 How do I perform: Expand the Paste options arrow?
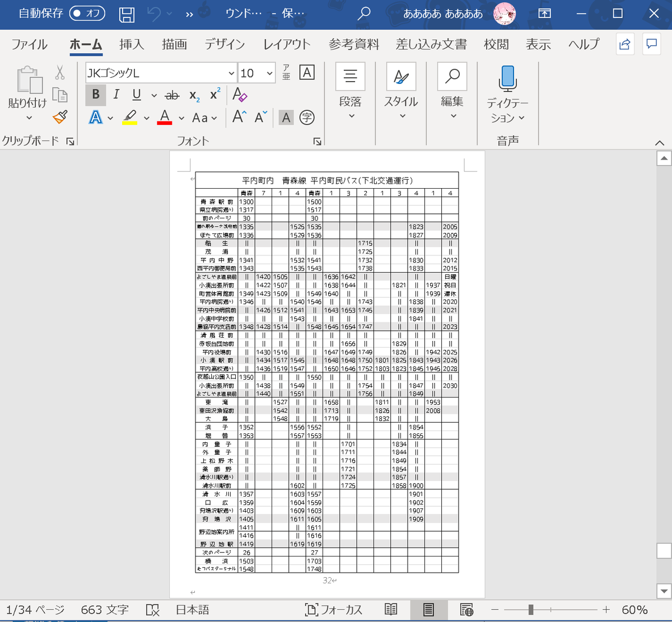click(x=29, y=118)
